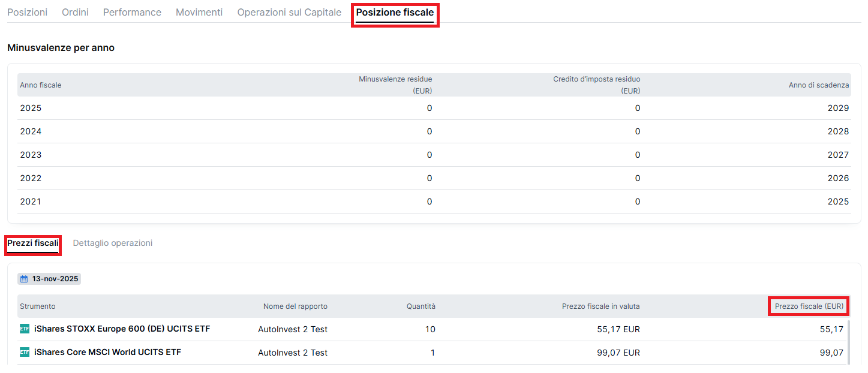
Task: Go to the Performance tab
Action: (x=132, y=12)
